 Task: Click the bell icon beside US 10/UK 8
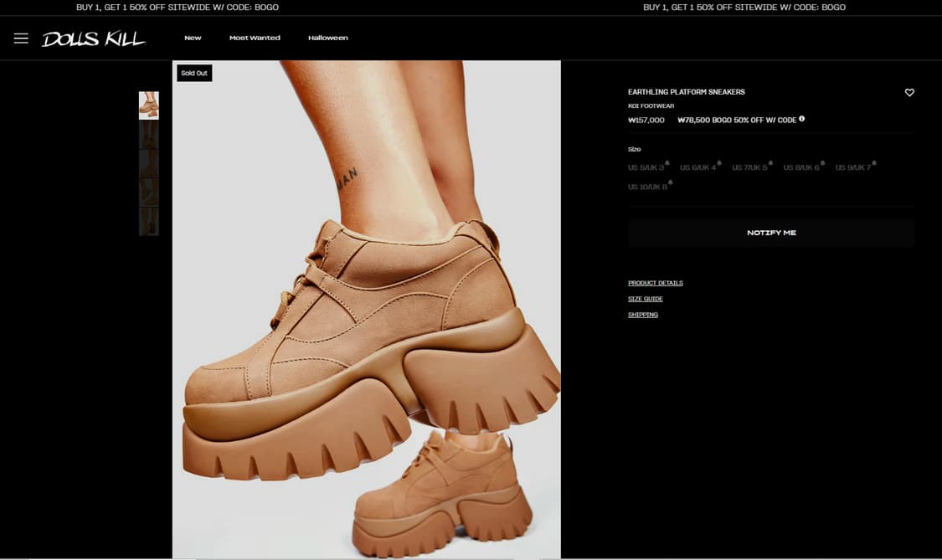(x=671, y=182)
